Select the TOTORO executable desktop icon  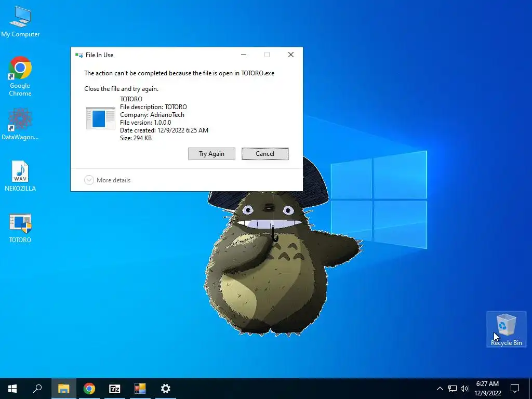(x=20, y=229)
